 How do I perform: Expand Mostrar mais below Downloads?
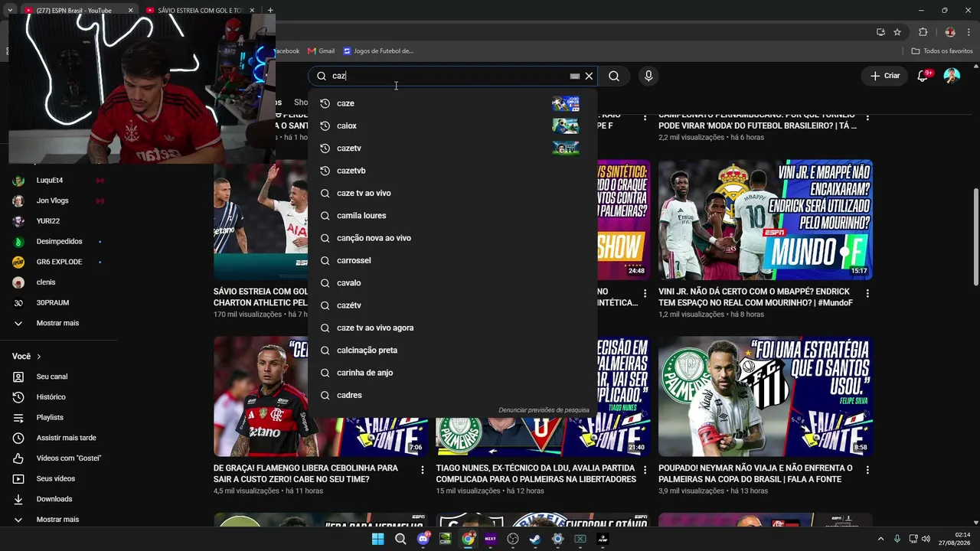[x=58, y=520]
